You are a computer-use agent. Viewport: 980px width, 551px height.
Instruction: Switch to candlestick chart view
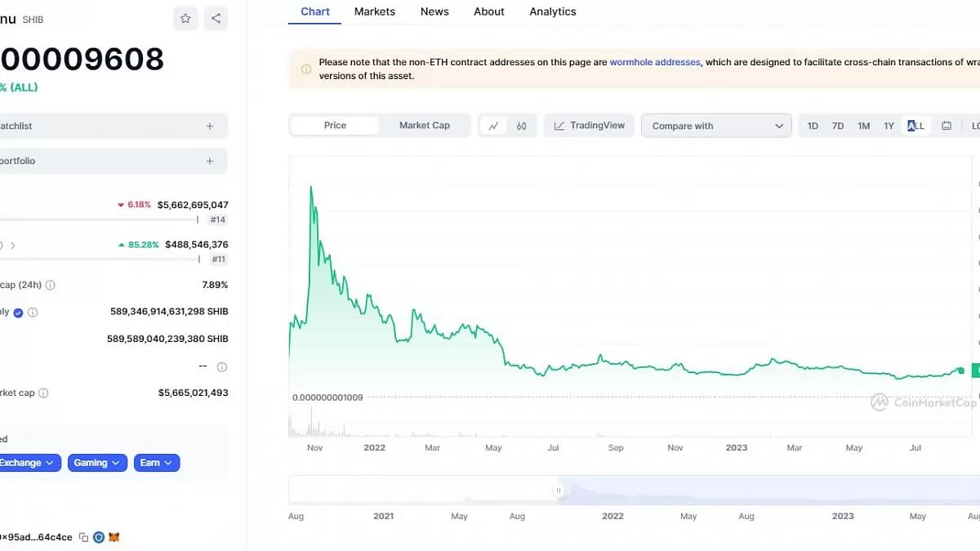tap(523, 126)
